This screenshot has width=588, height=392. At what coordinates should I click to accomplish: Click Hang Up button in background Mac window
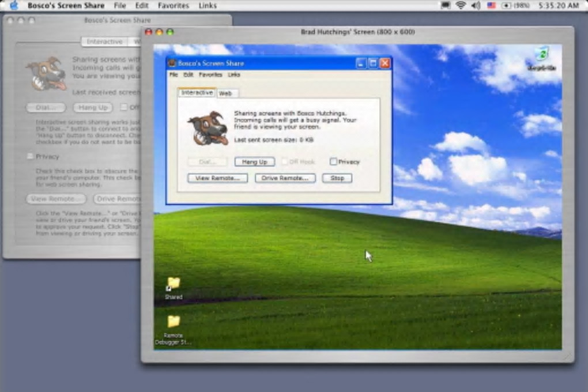tap(93, 108)
